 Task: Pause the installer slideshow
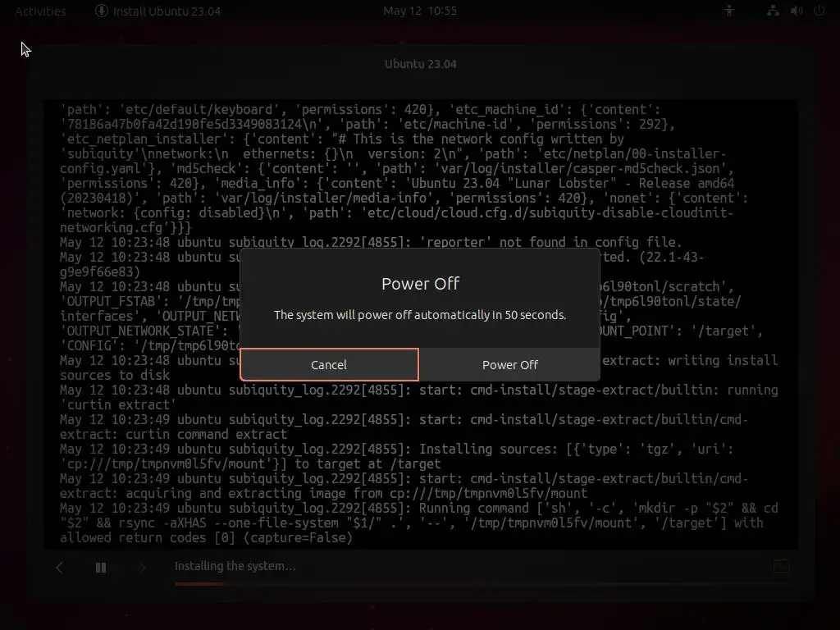click(101, 568)
